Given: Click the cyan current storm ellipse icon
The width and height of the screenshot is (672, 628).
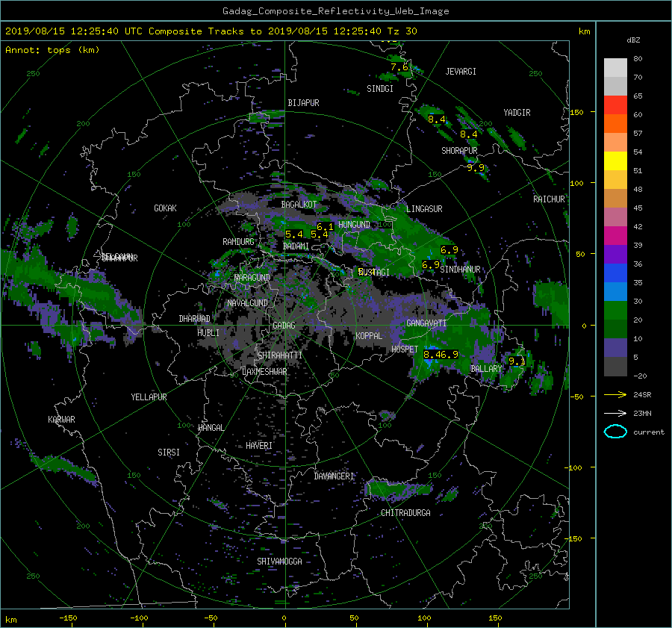Looking at the screenshot, I should tap(615, 432).
